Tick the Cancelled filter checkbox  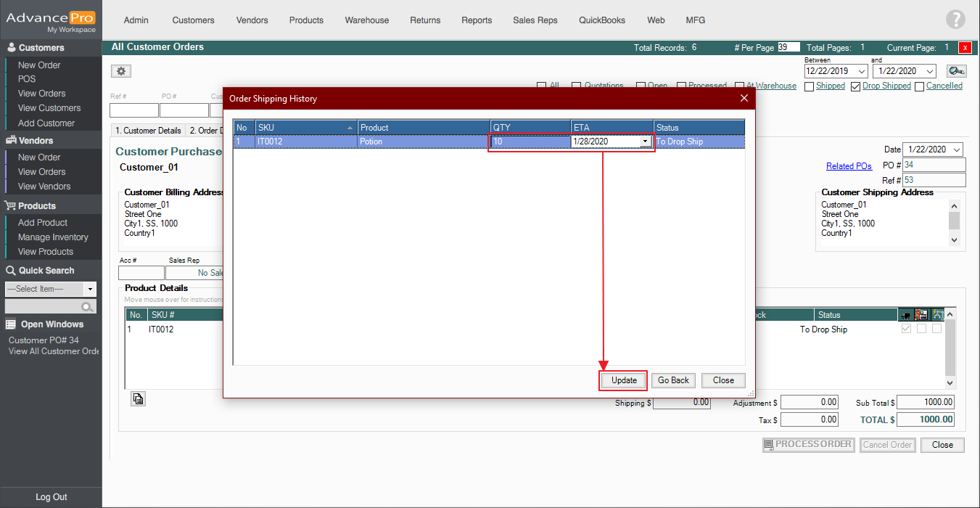[x=919, y=86]
